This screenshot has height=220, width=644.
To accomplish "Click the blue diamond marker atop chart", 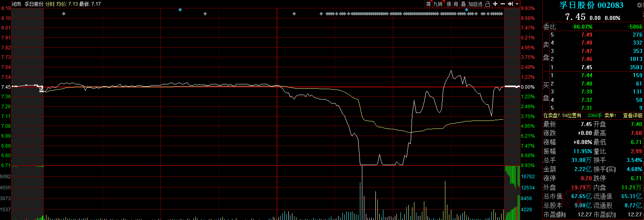I will coord(180,10).
